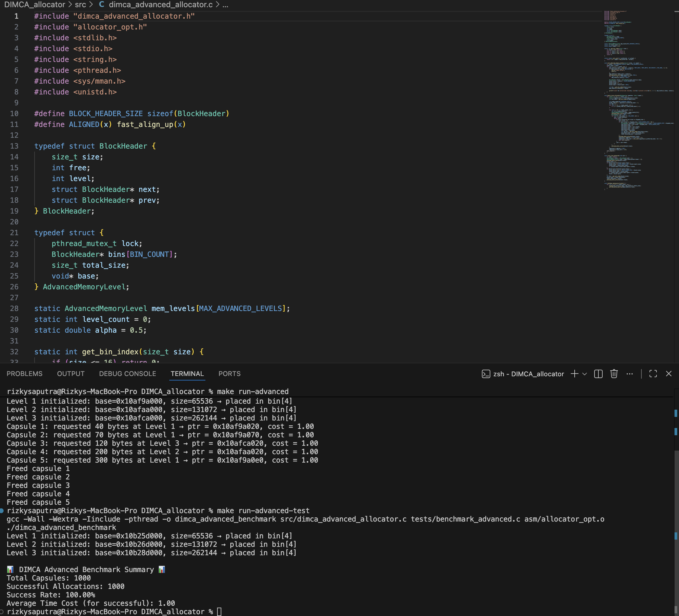Screen dimensions: 679x616
Task: Expand the symbol breadcrumb ellipsis
Action: click(x=225, y=5)
